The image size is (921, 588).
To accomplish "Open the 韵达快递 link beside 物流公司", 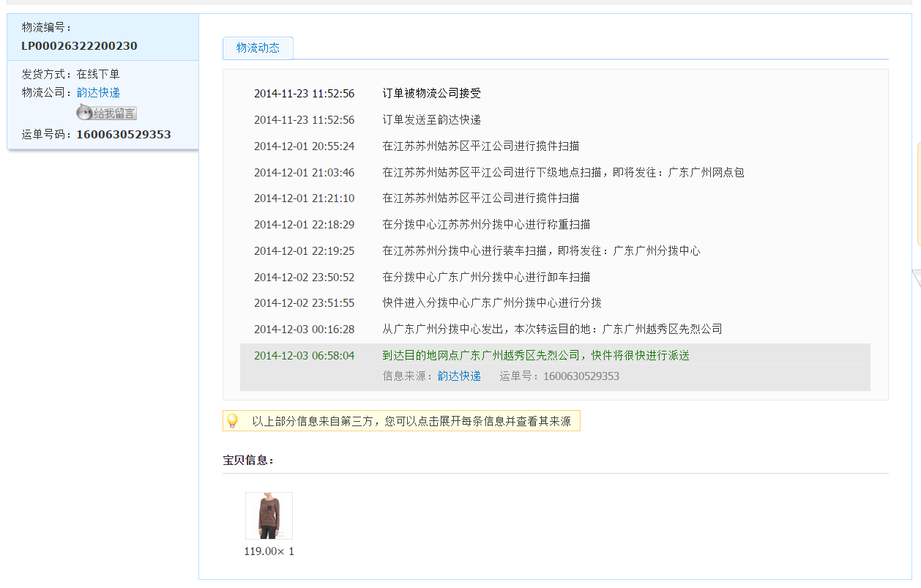I will [x=98, y=93].
